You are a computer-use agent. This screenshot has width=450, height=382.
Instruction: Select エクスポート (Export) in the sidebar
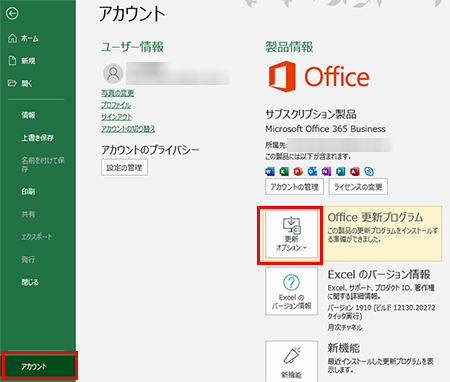(37, 237)
